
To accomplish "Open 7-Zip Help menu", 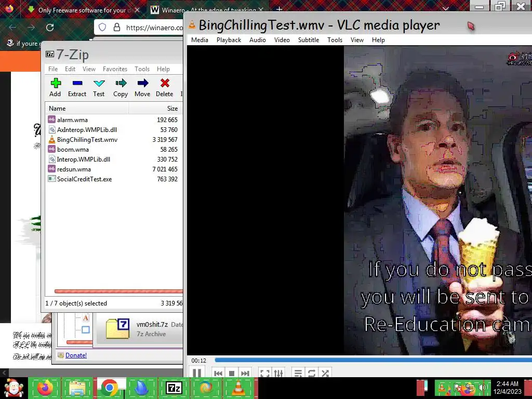I will (163, 69).
